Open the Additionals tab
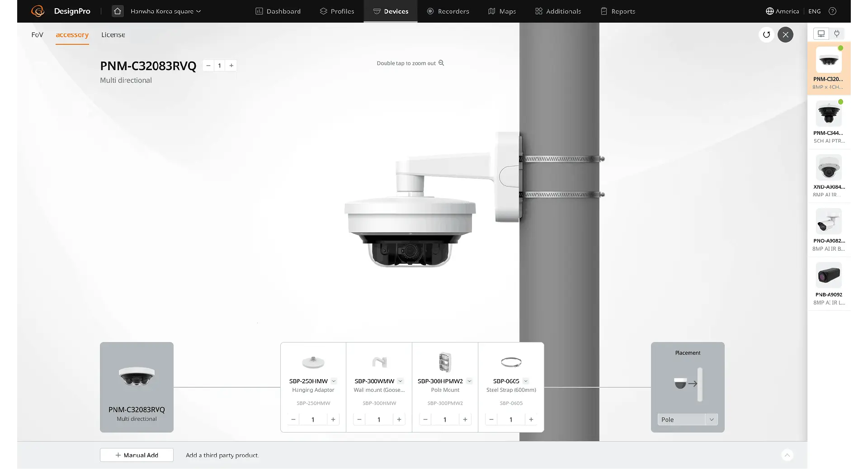The width and height of the screenshot is (868, 471). point(558,11)
